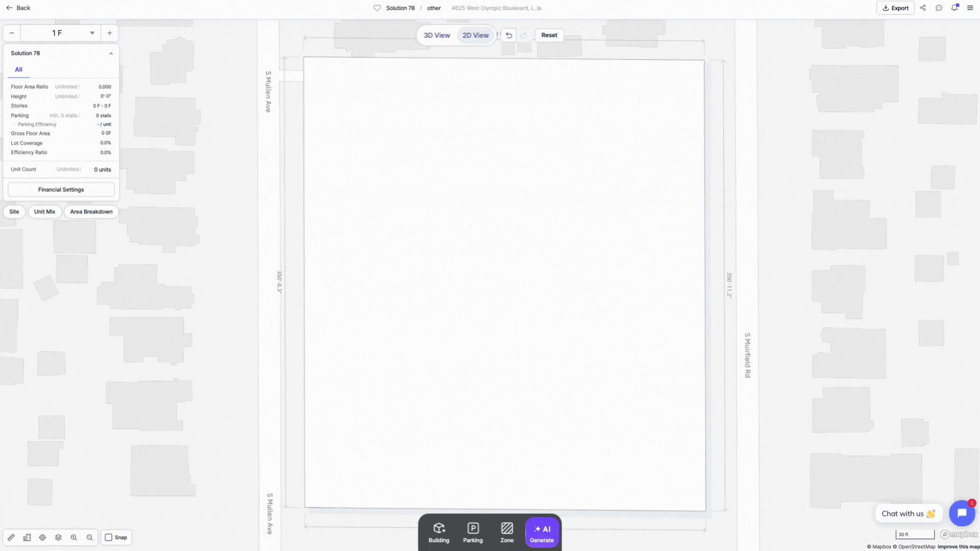Click the zoom in magnifier
Viewport: 980px width, 551px height.
click(74, 537)
